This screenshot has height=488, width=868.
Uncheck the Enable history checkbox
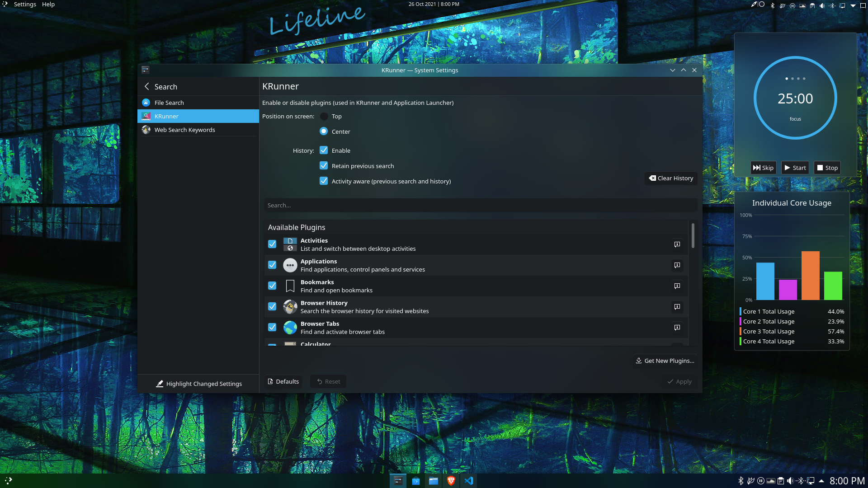coord(324,150)
